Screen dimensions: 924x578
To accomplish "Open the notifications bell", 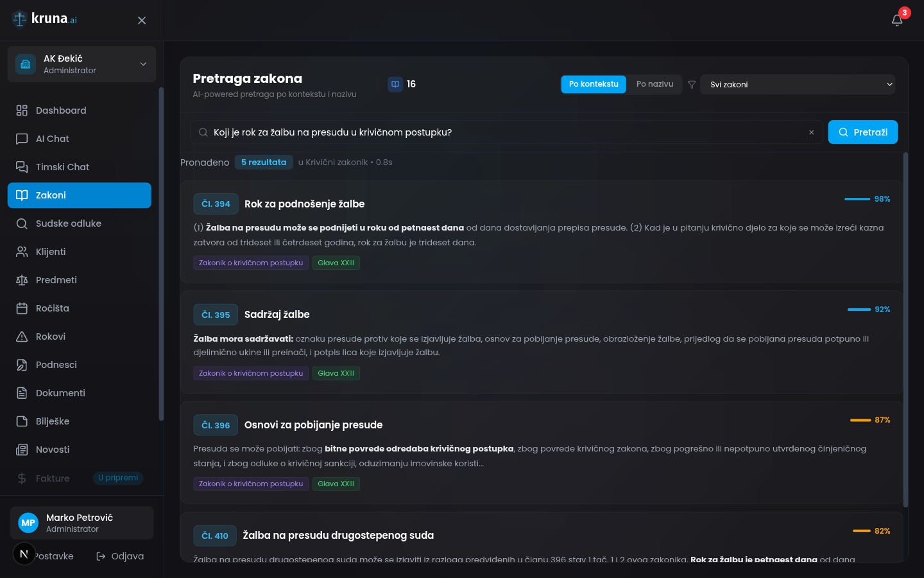I will point(897,21).
